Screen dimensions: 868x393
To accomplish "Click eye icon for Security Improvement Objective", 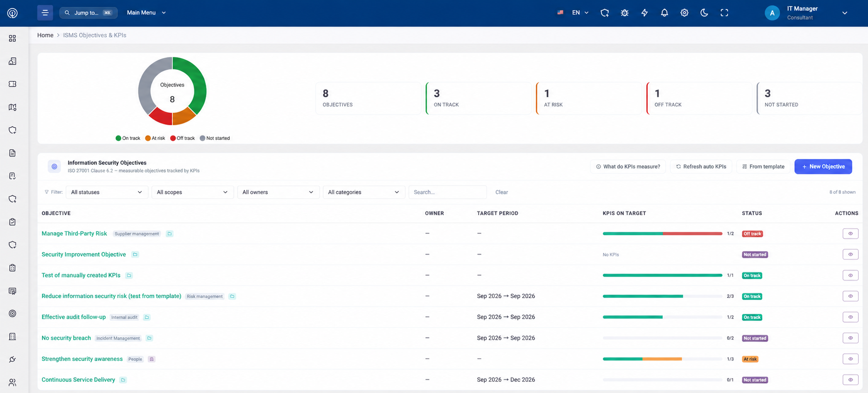I will pyautogui.click(x=850, y=255).
